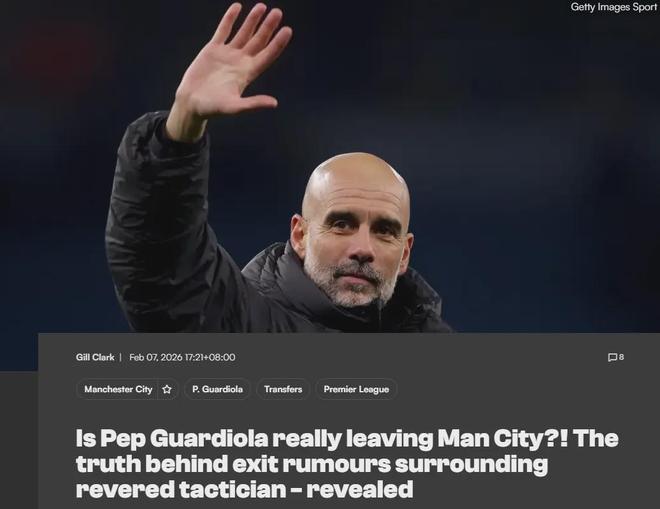Viewport: 660px width, 509px height.
Task: Open the Manchester City tag
Action: (x=118, y=389)
